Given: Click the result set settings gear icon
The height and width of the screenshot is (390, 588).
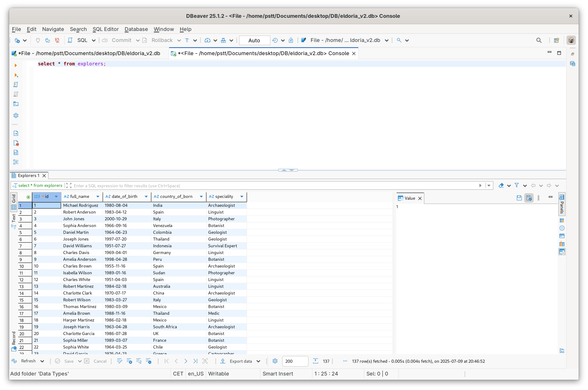Looking at the screenshot, I should coord(275,361).
